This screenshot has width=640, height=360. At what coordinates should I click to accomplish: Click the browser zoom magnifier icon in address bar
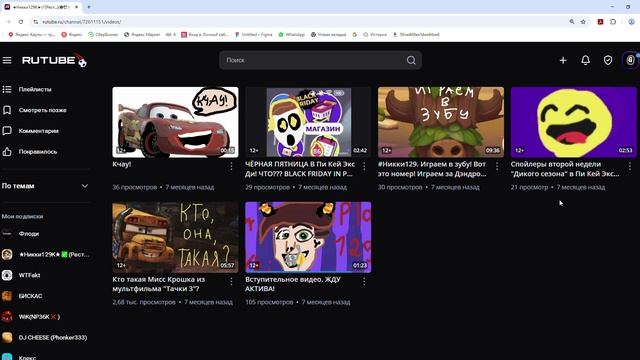click(572, 22)
